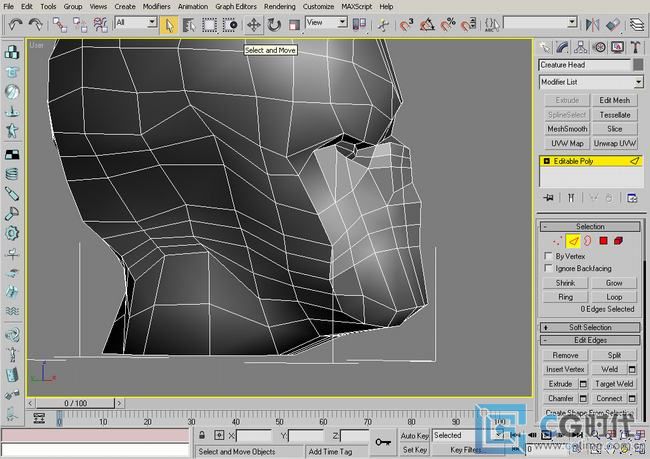Pick the Rectangular Selection Region icon
Image resolution: width=650 pixels, height=459 pixels.
click(x=209, y=25)
